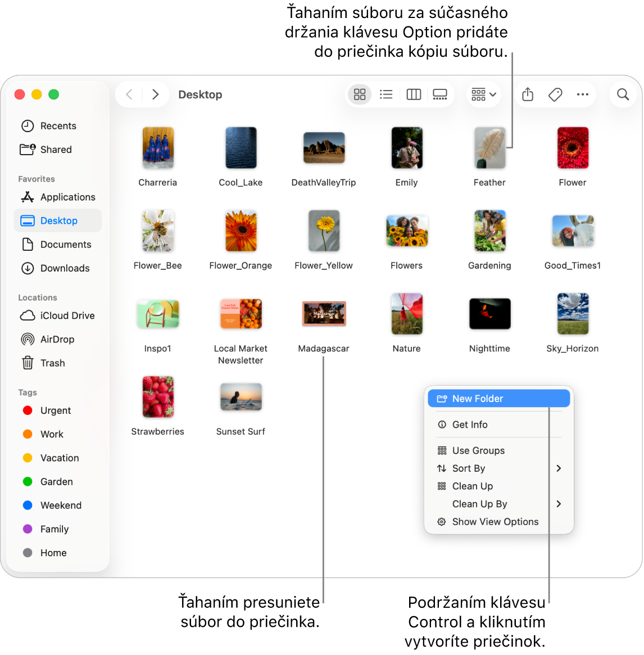The height and width of the screenshot is (655, 644).
Task: Open Documents in the sidebar
Action: click(58, 245)
